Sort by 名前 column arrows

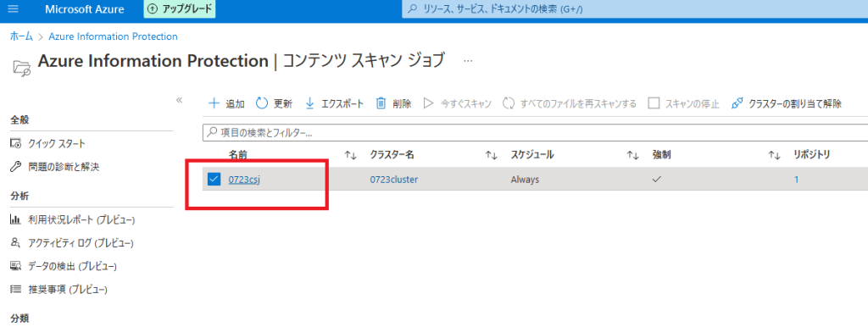pos(350,156)
